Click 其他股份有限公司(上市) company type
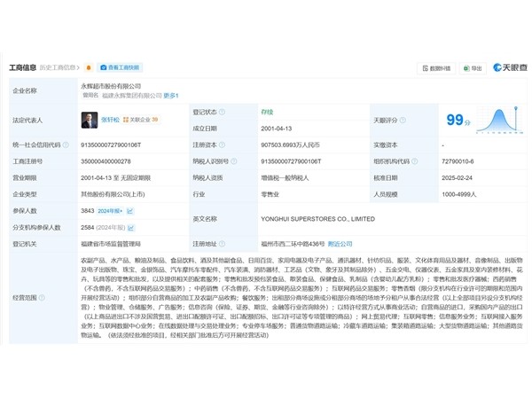532x399 pixels. click(x=113, y=194)
